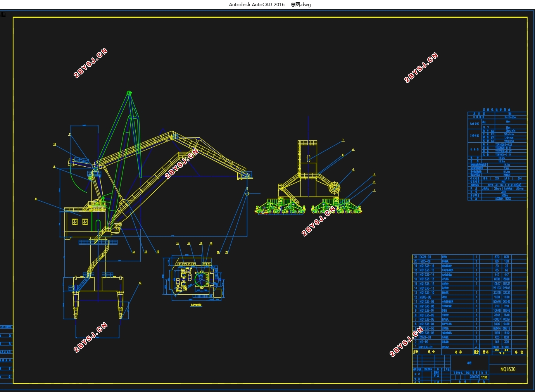Select part code MQ1635-06 in parts list
This screenshot has width=535, height=392.
(427, 315)
